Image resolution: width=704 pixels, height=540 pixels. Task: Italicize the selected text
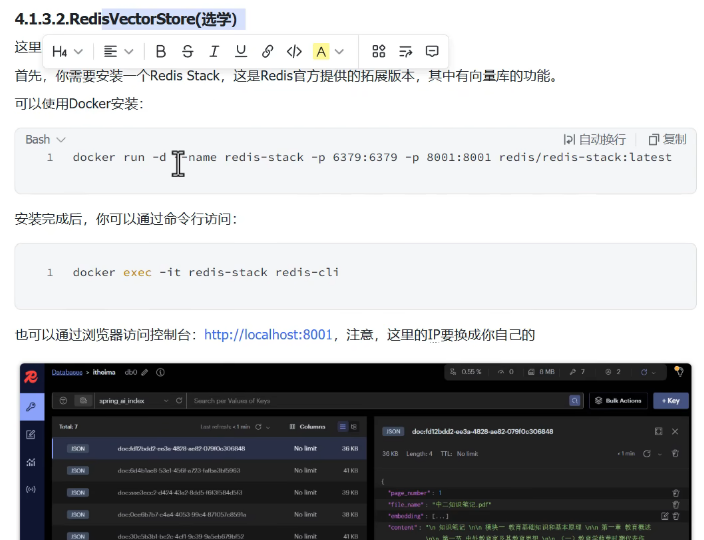point(214,52)
